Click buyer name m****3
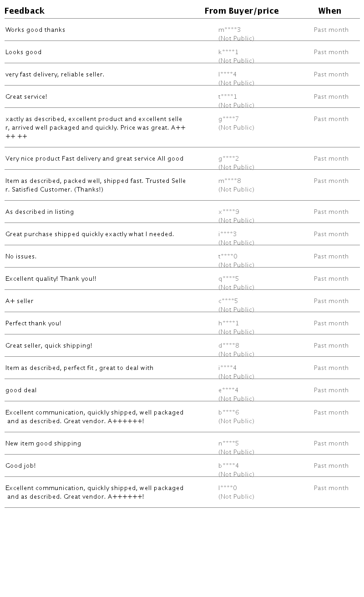 coord(229,30)
